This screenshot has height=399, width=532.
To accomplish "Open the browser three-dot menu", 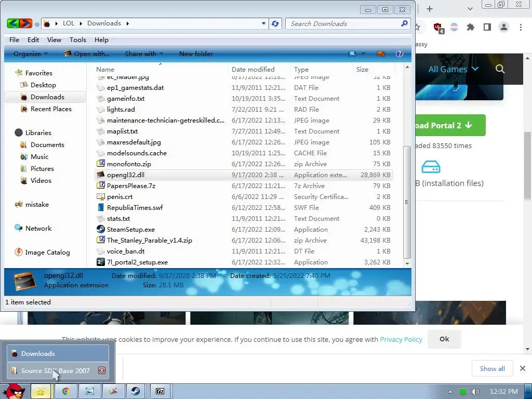I will point(521,27).
